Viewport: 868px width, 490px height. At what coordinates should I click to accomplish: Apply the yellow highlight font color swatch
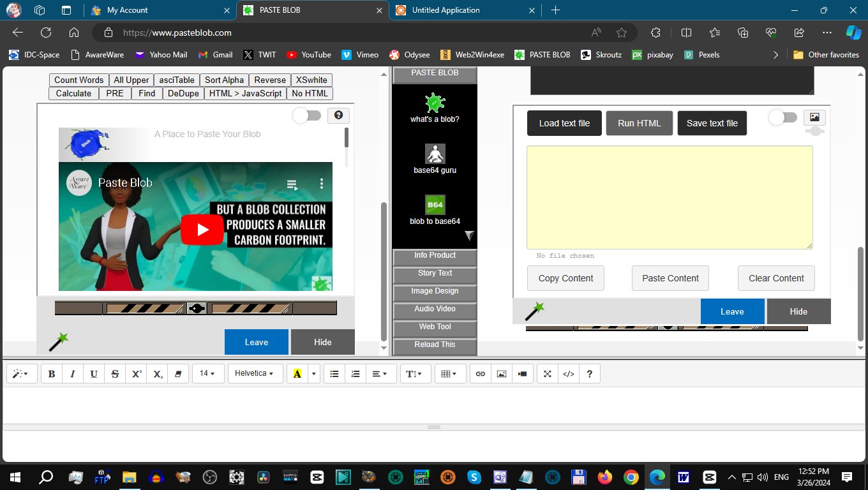coord(297,373)
